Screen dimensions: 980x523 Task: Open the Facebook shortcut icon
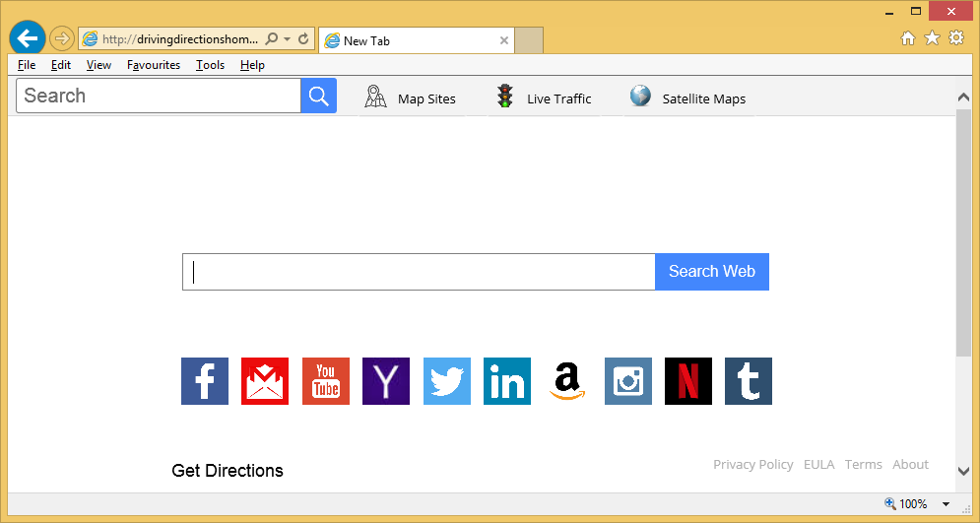[x=205, y=381]
